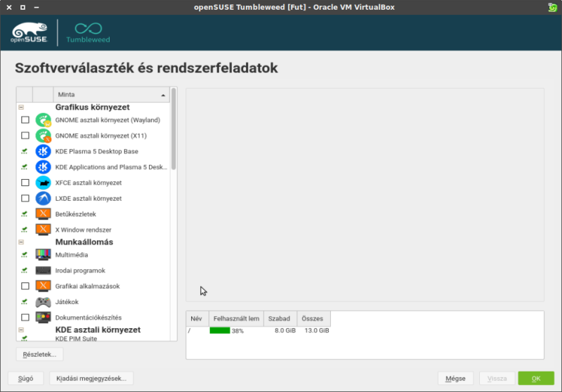The width and height of the screenshot is (562, 392).
Task: Click the Név column header
Action: (x=197, y=318)
